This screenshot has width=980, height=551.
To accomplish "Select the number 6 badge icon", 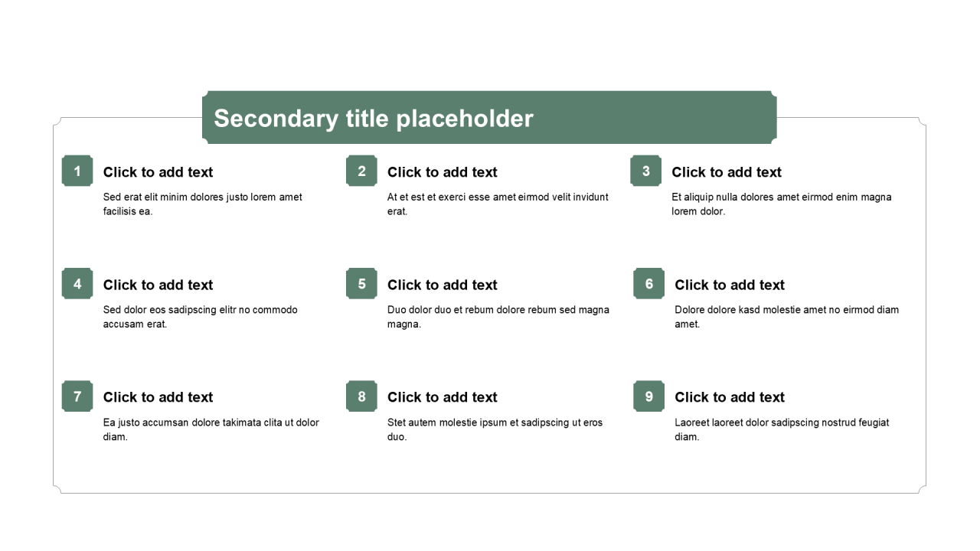I will click(648, 284).
